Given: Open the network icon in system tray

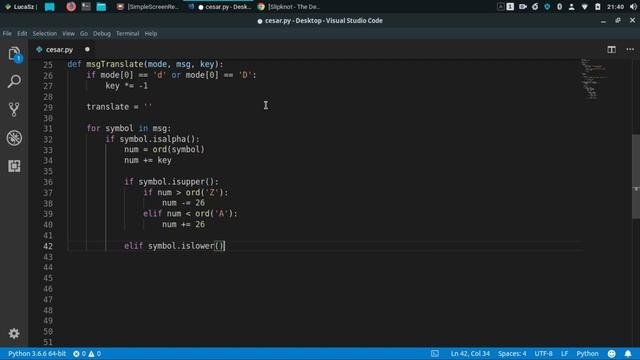Looking at the screenshot, I should [584, 7].
